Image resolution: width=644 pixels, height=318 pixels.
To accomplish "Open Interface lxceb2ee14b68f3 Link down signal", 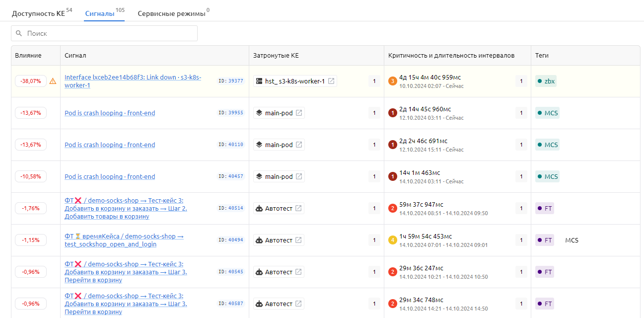I will (133, 81).
